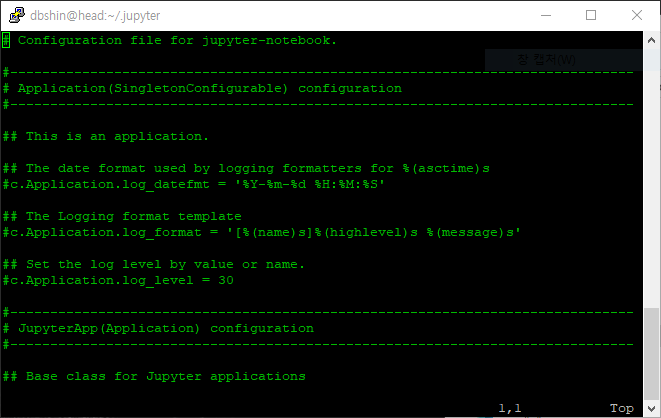Click '## Base class for Jupyter applications' line
This screenshot has width=661, height=418.
click(x=154, y=377)
